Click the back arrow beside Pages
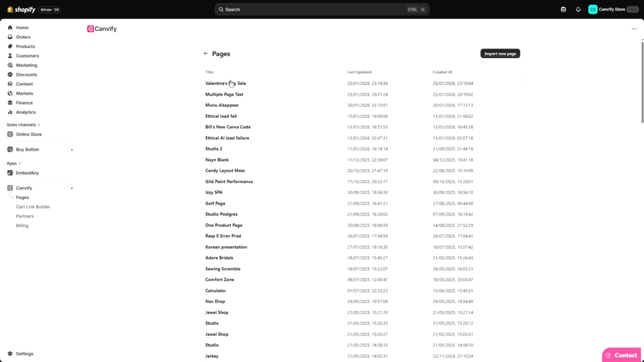Screen dimensions: 644x362 tap(206, 54)
